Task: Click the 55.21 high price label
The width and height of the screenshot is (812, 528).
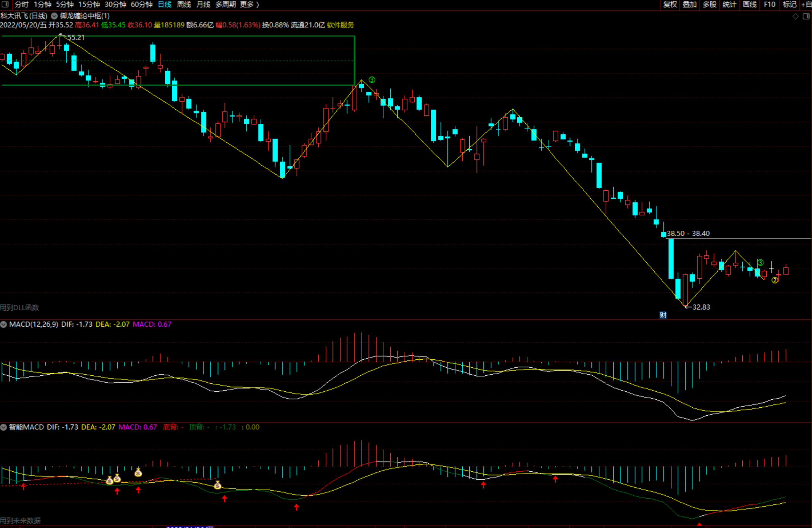Action: click(x=76, y=37)
